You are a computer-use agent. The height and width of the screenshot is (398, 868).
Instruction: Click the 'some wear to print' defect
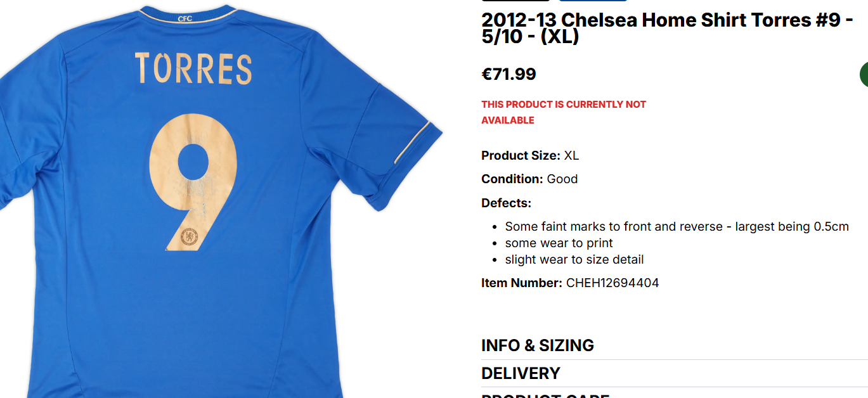[x=559, y=243]
